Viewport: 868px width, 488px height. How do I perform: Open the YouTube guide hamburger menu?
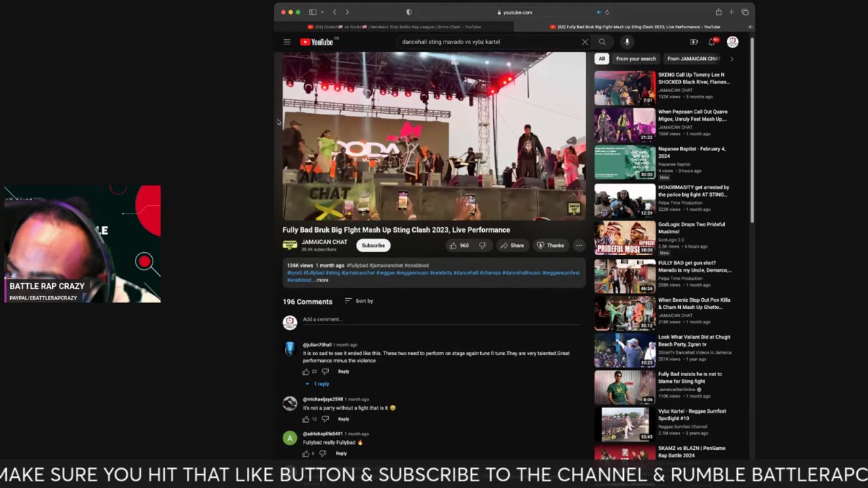coord(287,42)
